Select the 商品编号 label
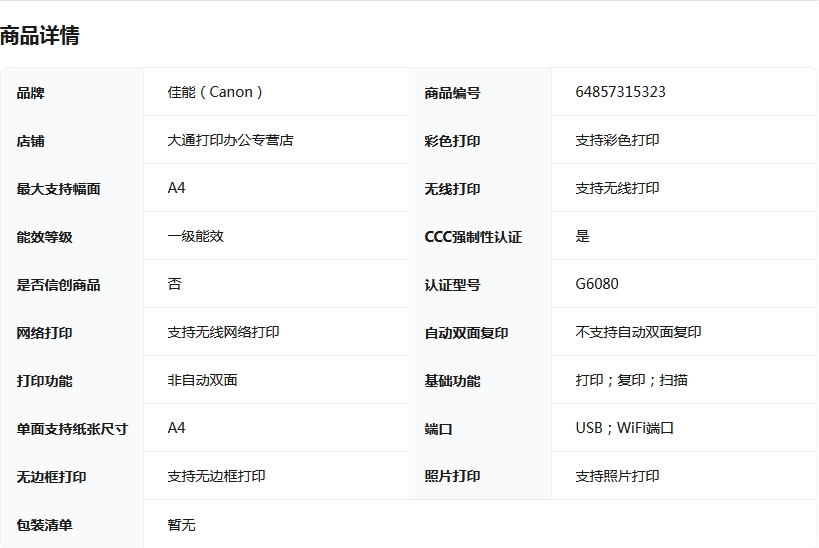This screenshot has width=819, height=548. 452,93
